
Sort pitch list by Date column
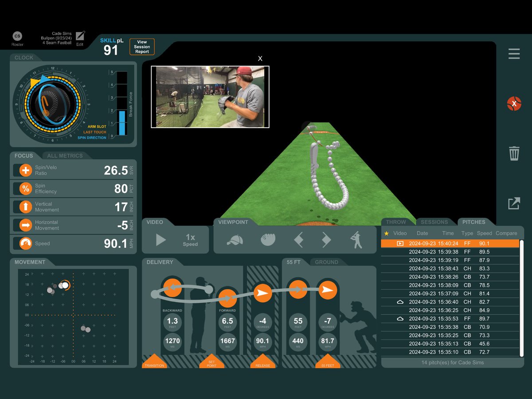tap(422, 233)
